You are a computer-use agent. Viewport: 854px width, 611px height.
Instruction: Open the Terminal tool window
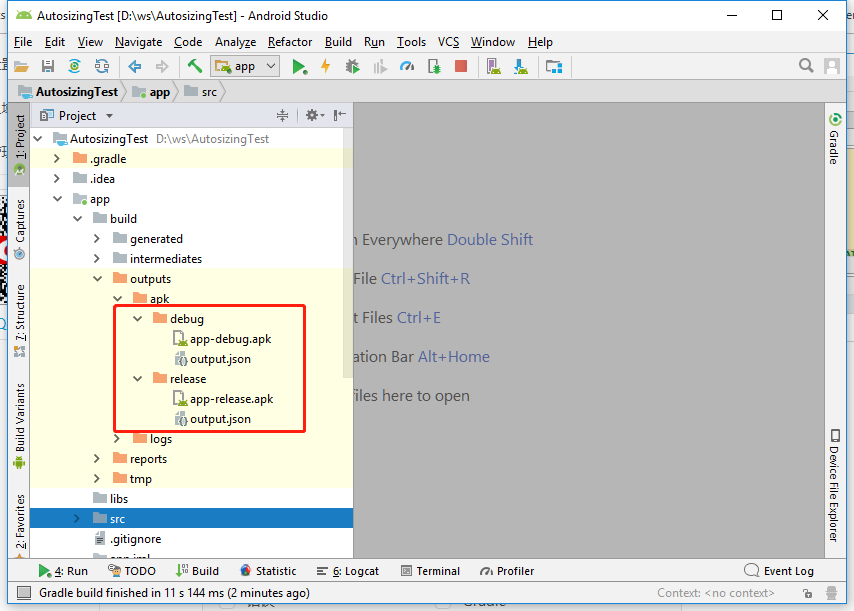pos(430,571)
